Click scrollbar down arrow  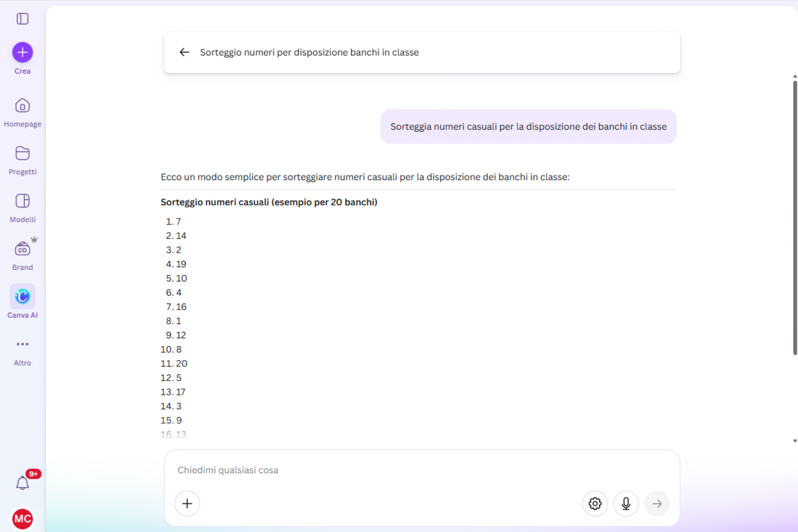click(795, 441)
